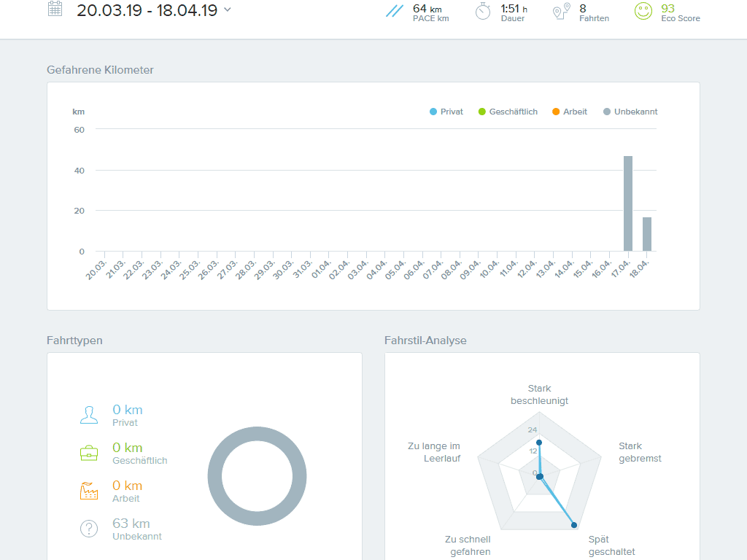Click the blue Privat legend dot

pos(433,112)
